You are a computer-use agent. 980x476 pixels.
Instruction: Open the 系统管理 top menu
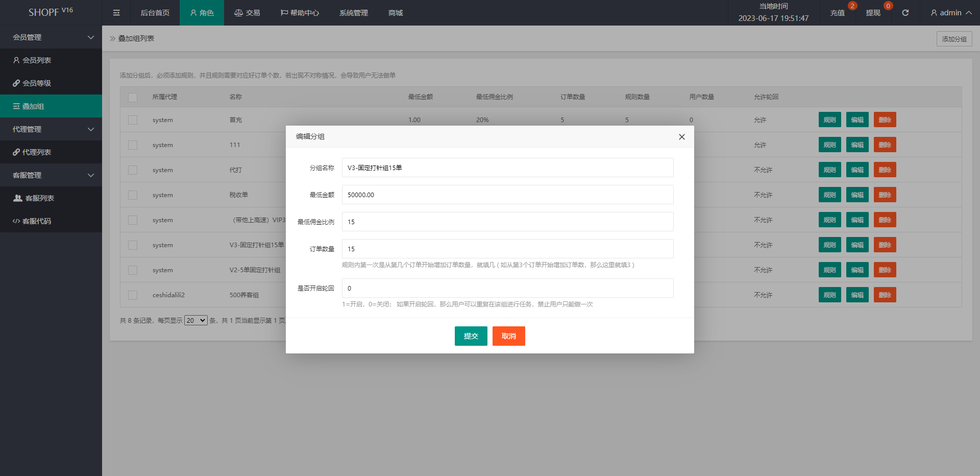[x=353, y=13]
